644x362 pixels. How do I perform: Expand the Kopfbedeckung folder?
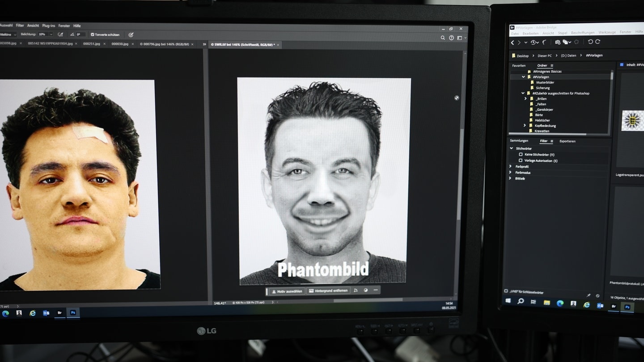click(525, 126)
